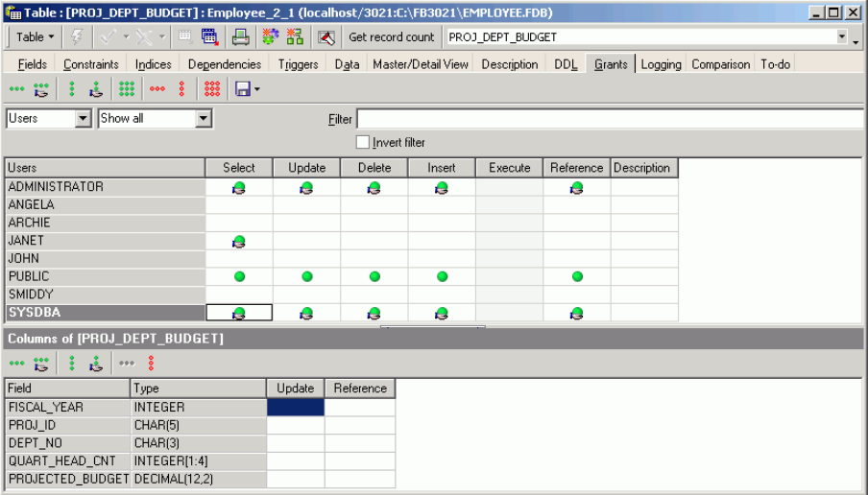868x495 pixels.
Task: Open the DDL tab
Action: click(566, 64)
